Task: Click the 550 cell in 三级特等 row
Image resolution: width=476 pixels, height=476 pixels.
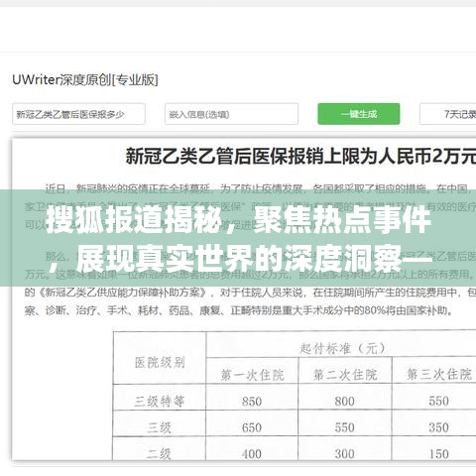Action: (438, 401)
